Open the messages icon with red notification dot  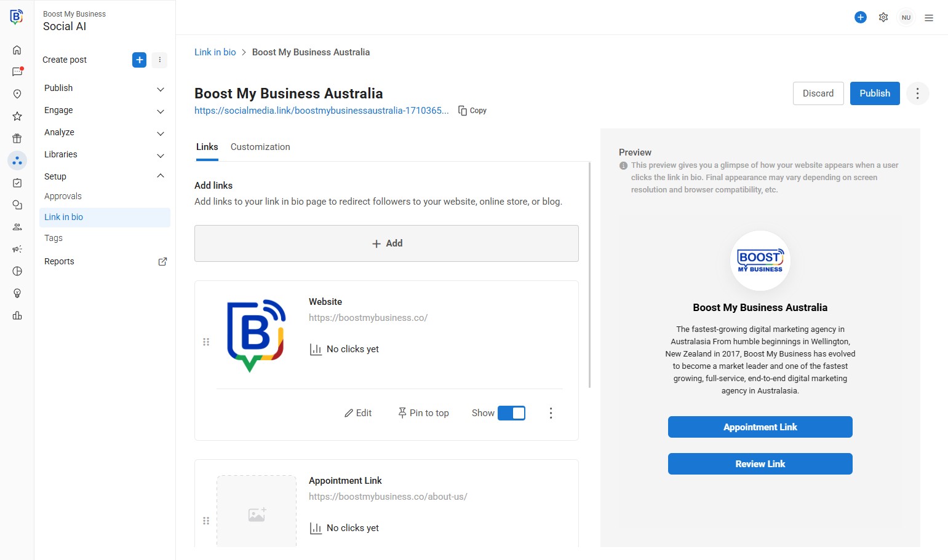[x=17, y=72]
